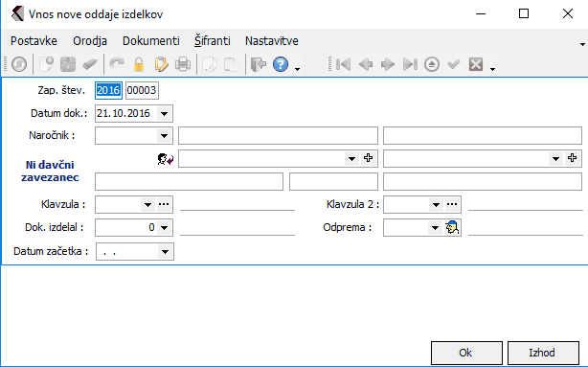Click the Zap. štev. year field 2016
Image resolution: width=588 pixels, height=367 pixels.
tap(108, 90)
